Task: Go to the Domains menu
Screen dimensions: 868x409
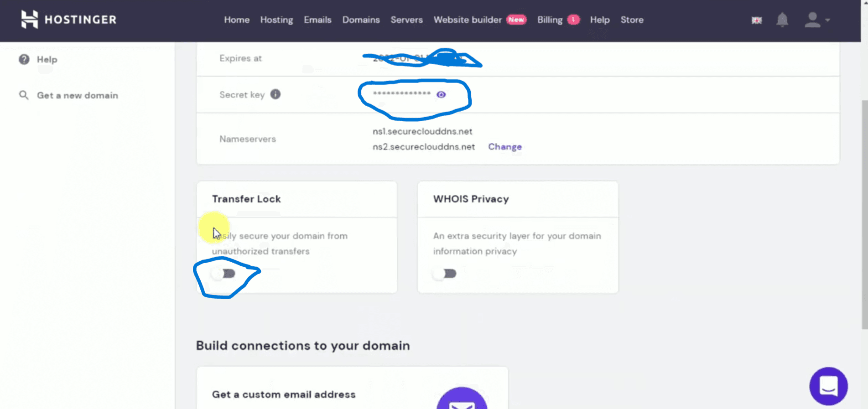Action: coord(361,20)
